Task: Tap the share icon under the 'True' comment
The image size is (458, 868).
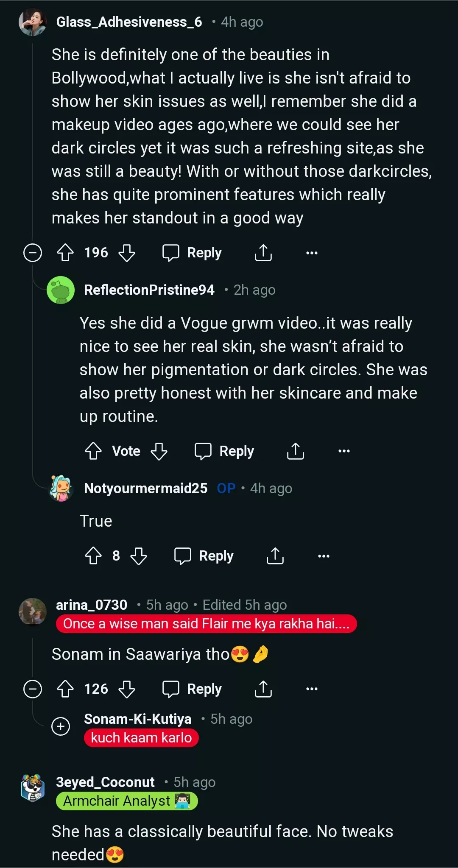Action: [275, 555]
